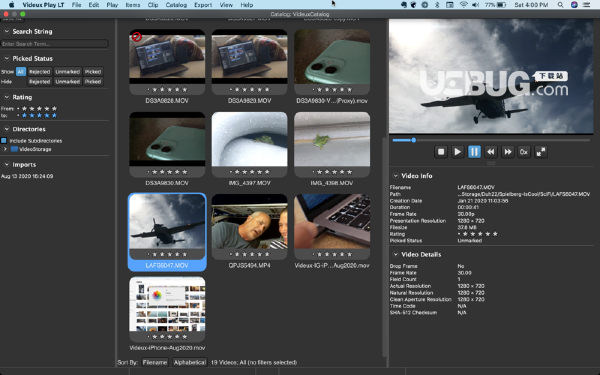Click the blue VideoStorage folder icon
This screenshot has width=600, height=375.
(15, 149)
